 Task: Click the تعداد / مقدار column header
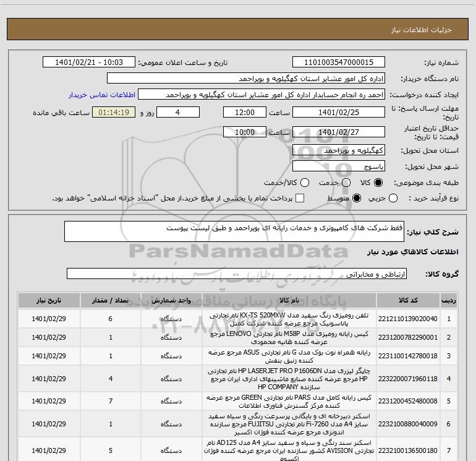click(x=111, y=300)
